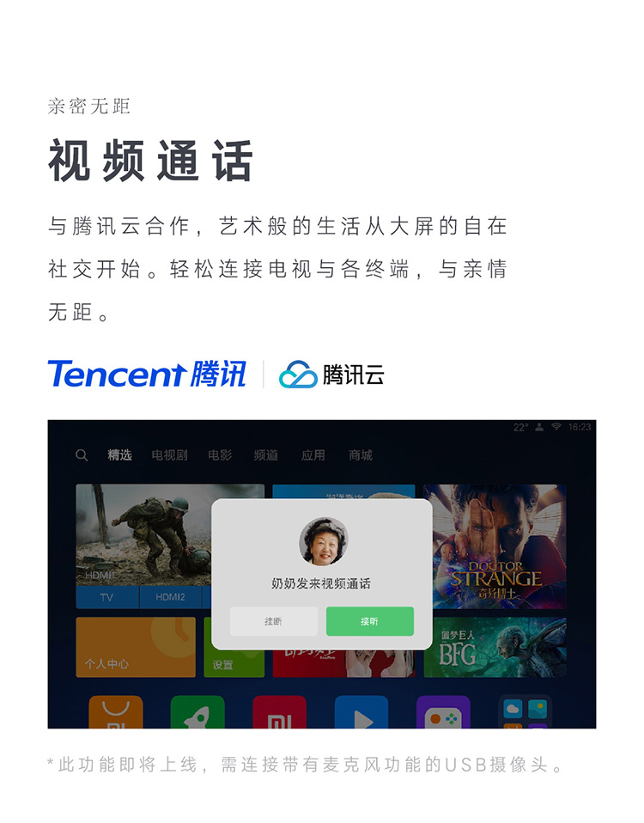Click the search magnifier icon on TV screen
The image size is (644, 823).
click(x=82, y=455)
